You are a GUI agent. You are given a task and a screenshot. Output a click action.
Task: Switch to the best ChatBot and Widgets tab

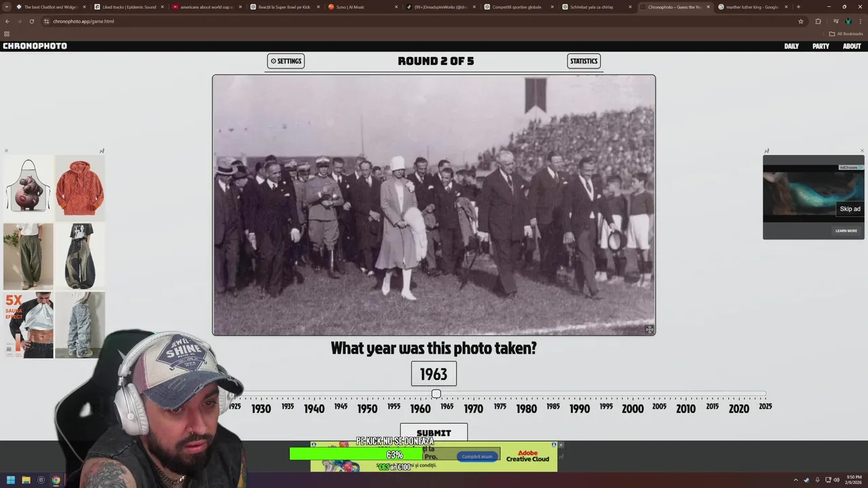pos(50,7)
